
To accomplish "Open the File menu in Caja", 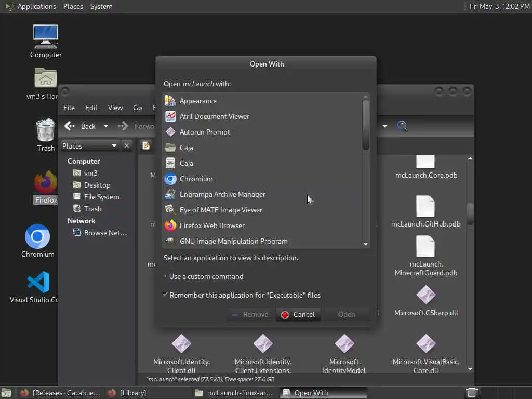I will (69, 108).
